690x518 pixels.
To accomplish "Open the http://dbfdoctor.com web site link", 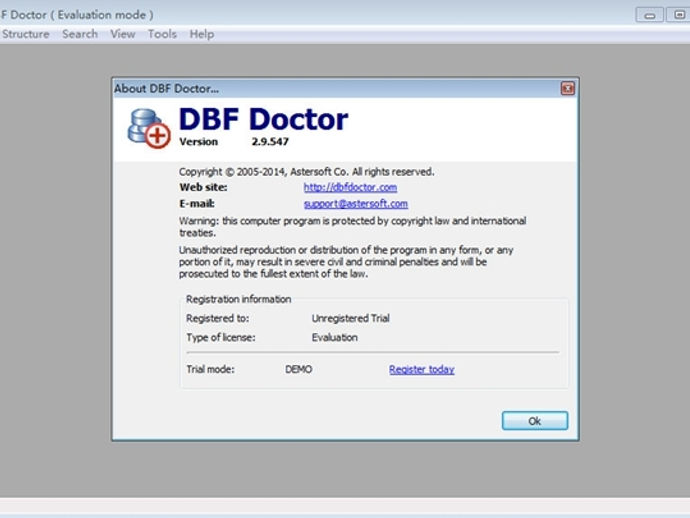I will point(350,187).
